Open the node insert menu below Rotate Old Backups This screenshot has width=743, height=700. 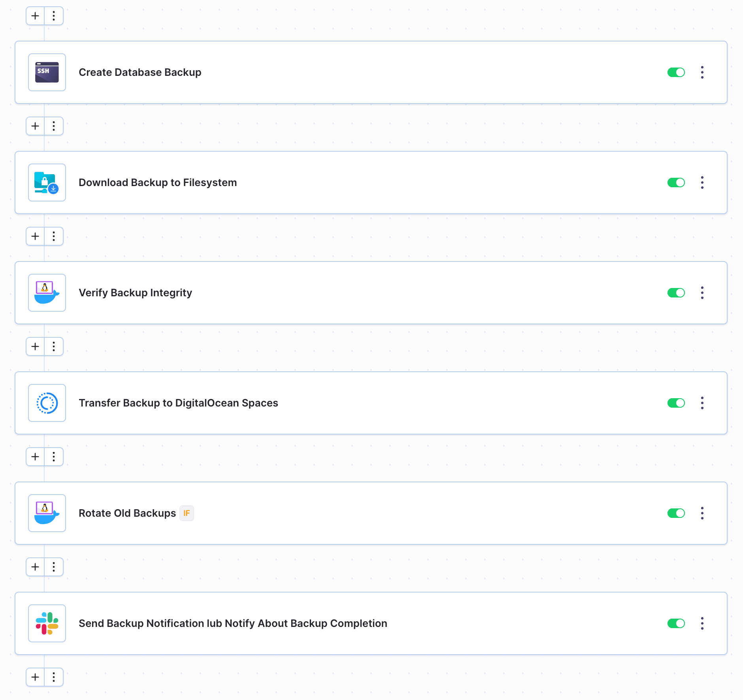click(x=54, y=567)
